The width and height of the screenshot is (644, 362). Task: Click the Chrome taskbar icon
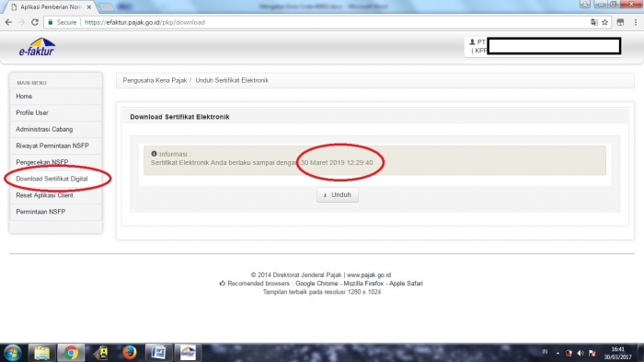(x=71, y=353)
